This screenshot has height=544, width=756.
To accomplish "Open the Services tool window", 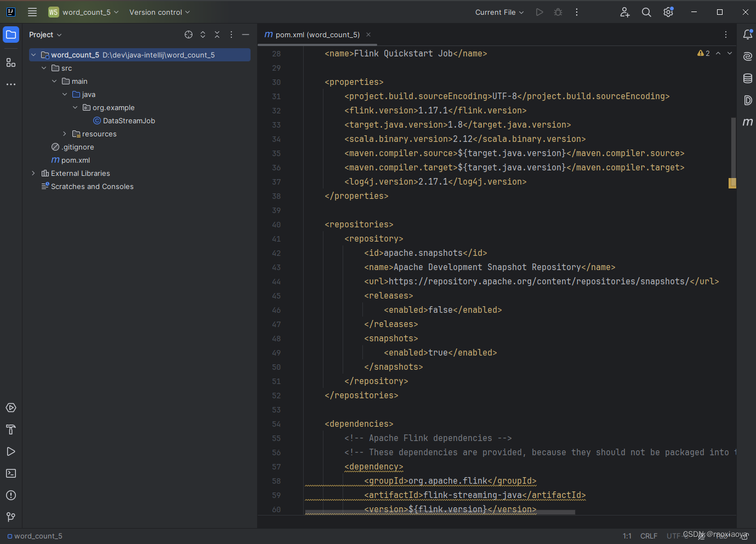I will point(11,408).
